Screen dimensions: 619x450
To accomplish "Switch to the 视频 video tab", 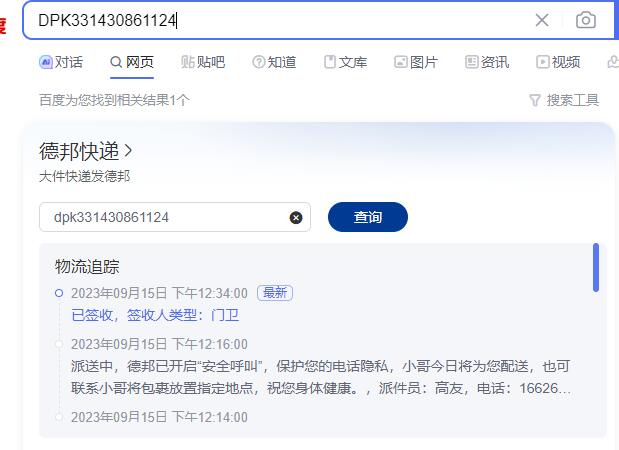I will click(x=558, y=62).
